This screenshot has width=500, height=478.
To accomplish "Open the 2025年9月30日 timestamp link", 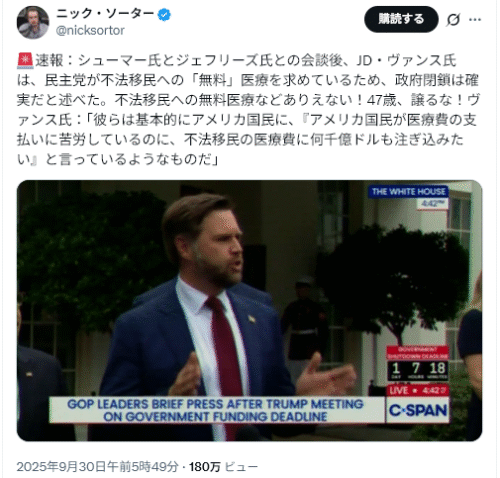I will 98,467.
